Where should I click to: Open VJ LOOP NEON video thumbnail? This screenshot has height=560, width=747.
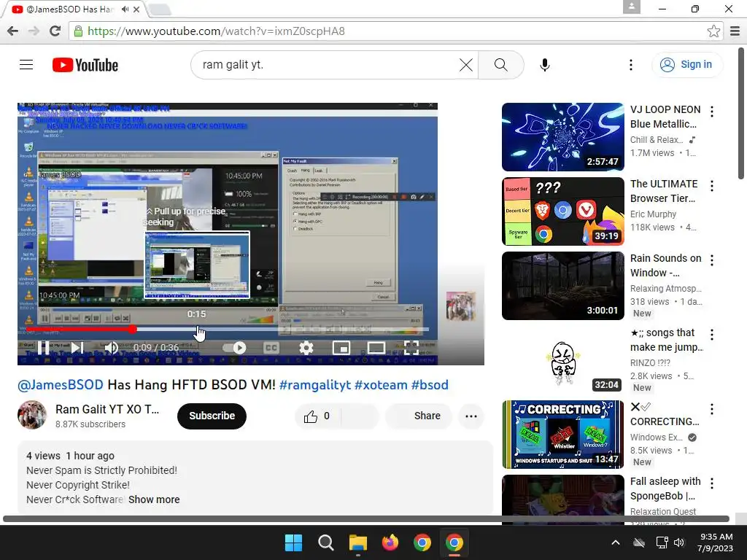562,137
